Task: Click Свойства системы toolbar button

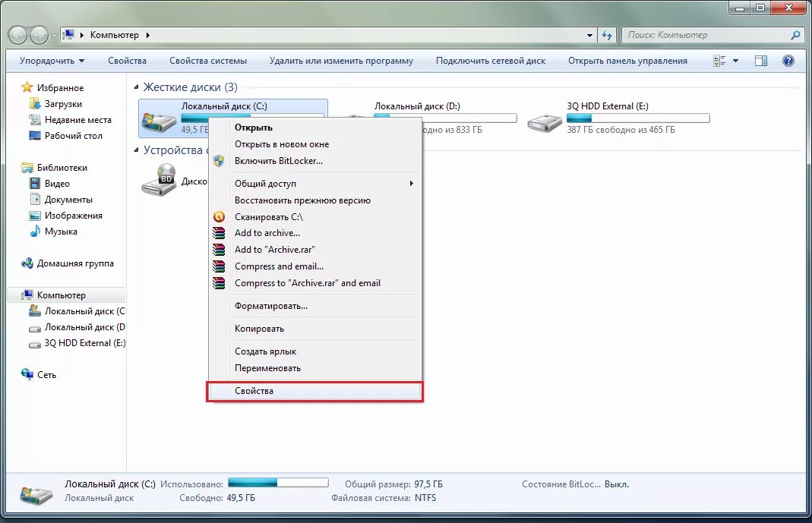Action: 208,61
